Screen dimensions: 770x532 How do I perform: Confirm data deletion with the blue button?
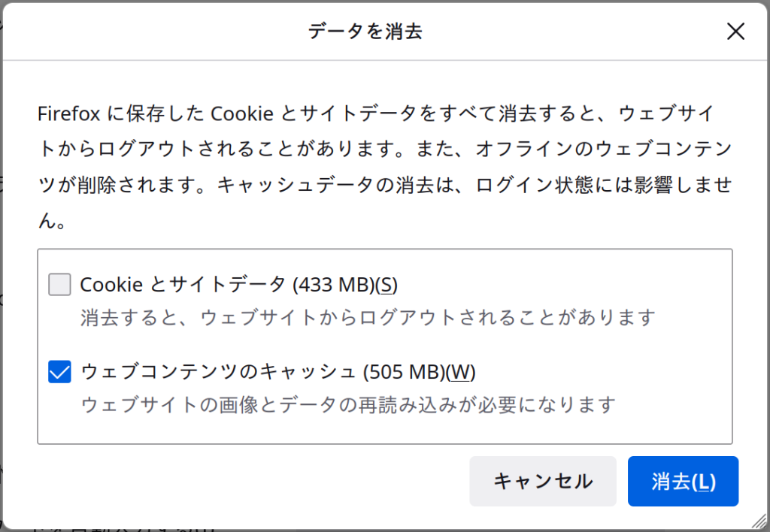coord(683,482)
